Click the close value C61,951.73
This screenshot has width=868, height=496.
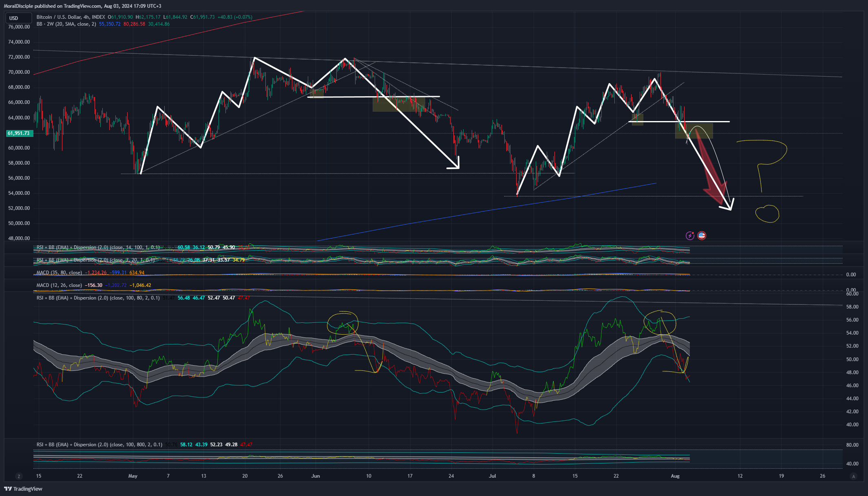[203, 17]
